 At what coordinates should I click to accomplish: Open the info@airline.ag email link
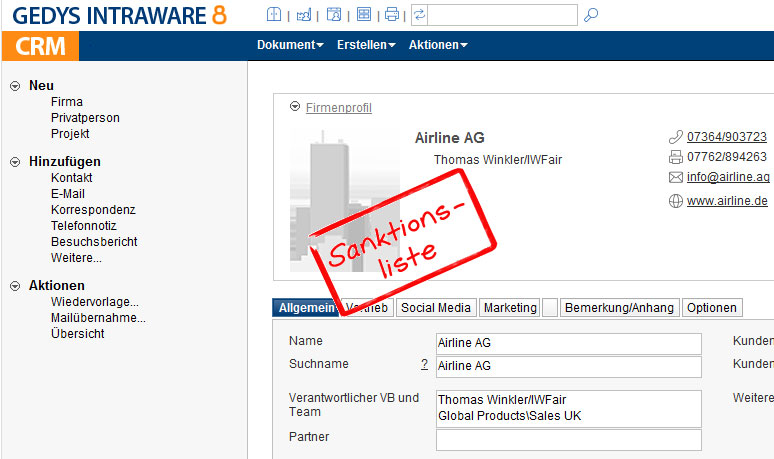click(727, 177)
